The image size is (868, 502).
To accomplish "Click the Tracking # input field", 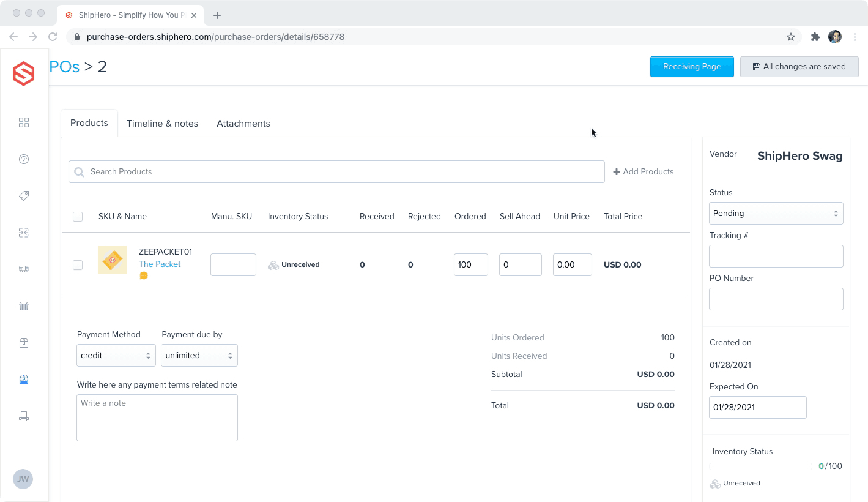I will tap(776, 257).
